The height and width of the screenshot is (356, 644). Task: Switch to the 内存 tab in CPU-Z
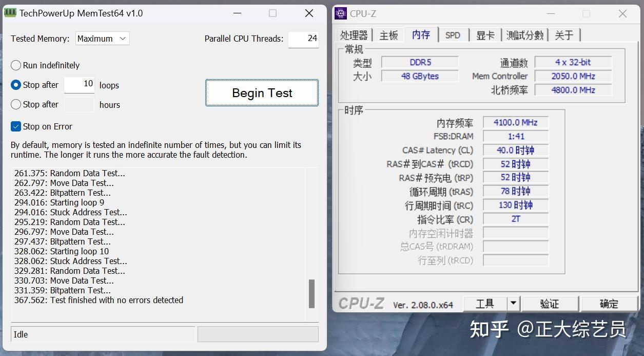point(421,34)
